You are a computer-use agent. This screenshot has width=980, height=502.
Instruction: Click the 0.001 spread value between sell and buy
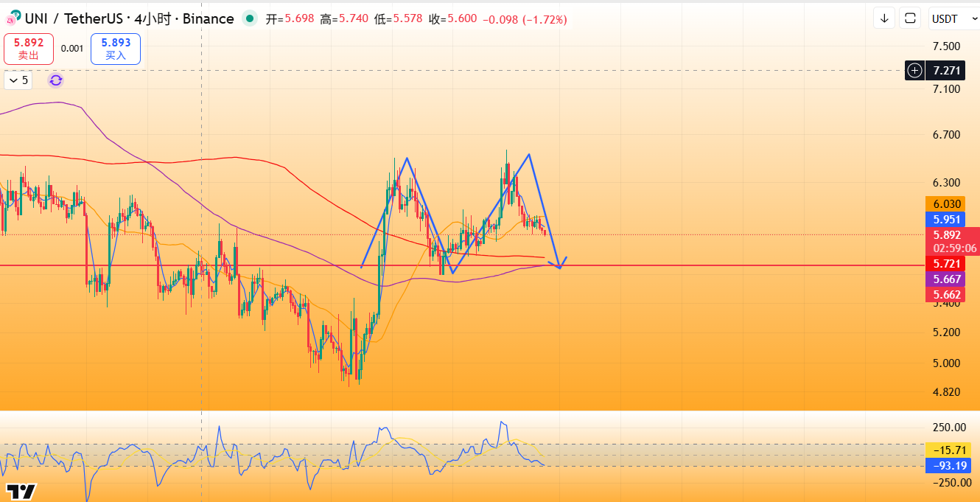click(72, 49)
